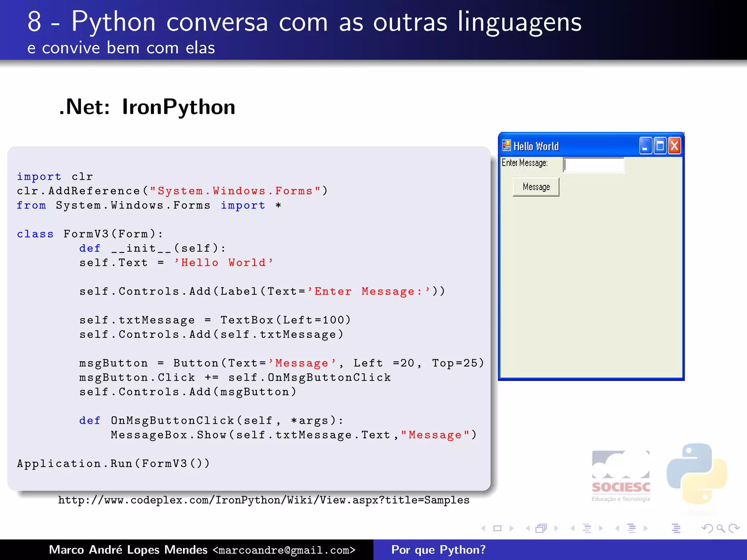Viewport: 747px width, 560px height.
Task: Click the '.Net: IronPython' heading
Action: tap(147, 107)
